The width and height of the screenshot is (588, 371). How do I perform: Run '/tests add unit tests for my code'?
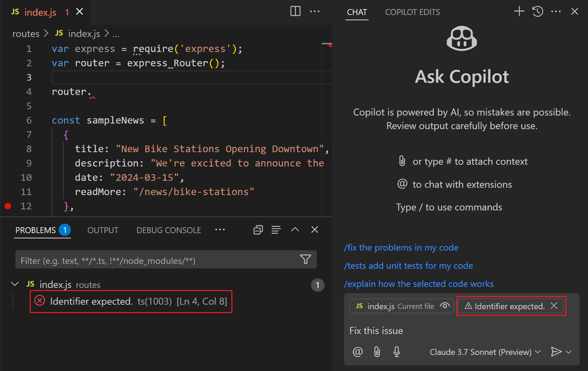click(409, 266)
